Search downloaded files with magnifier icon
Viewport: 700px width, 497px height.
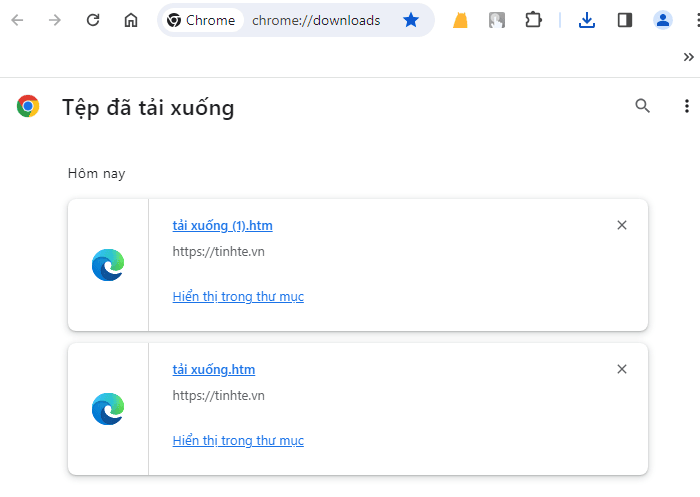point(642,106)
